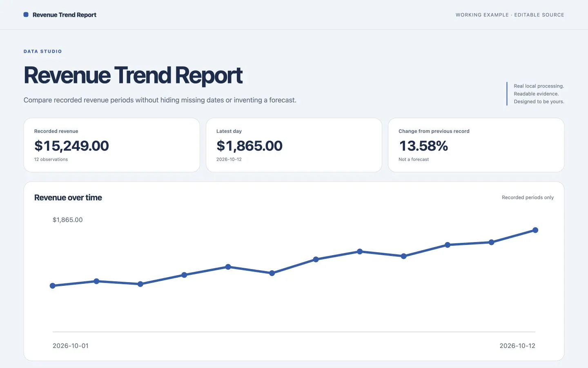This screenshot has width=588, height=368.
Task: Click the 'Recorded periods only' chart note
Action: click(x=528, y=197)
